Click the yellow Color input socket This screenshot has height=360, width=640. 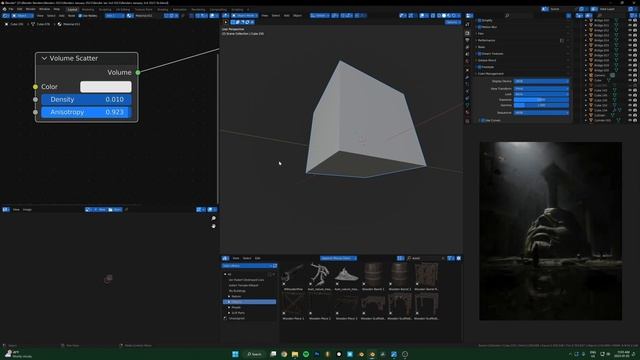(x=35, y=87)
